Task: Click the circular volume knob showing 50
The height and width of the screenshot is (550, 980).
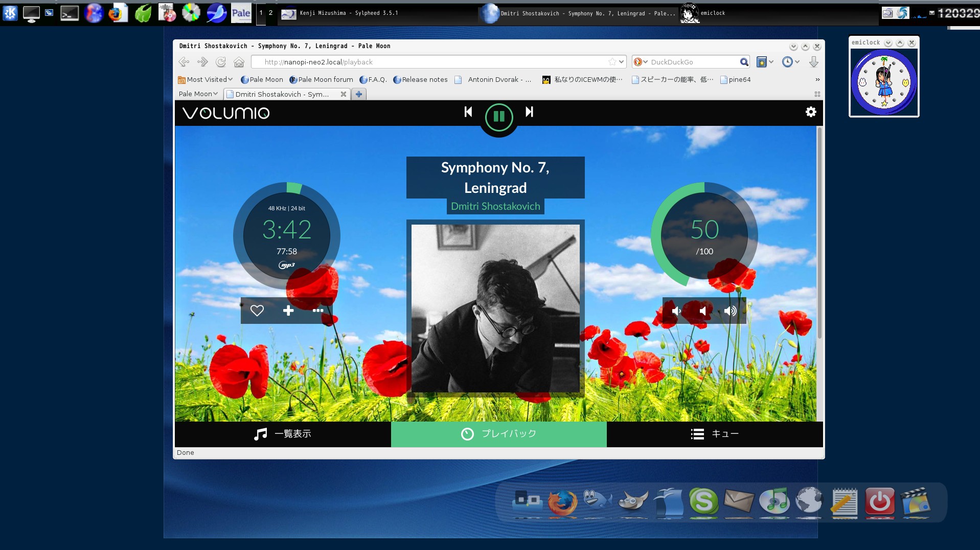Action: pyautogui.click(x=704, y=235)
